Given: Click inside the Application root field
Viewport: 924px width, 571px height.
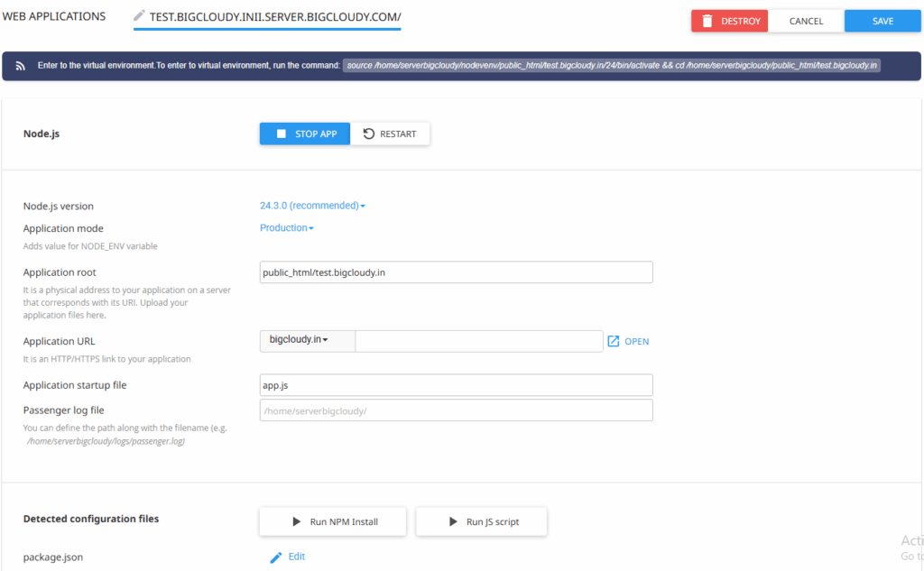Looking at the screenshot, I should coord(456,272).
